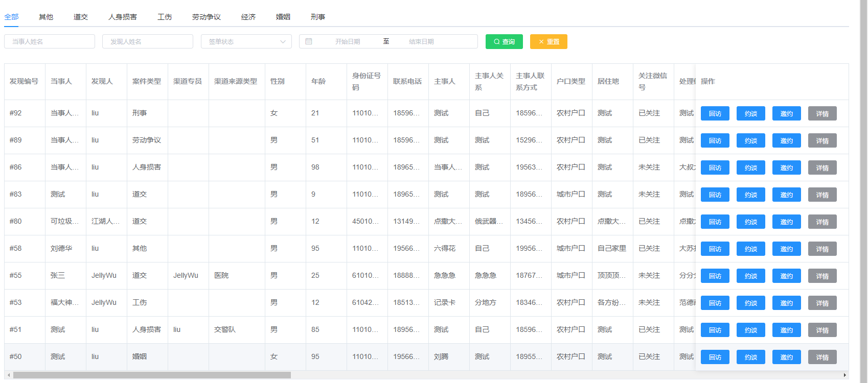Click the 城市户口 cell in row #83
Viewport: 868px width, 383px height.
coord(571,194)
